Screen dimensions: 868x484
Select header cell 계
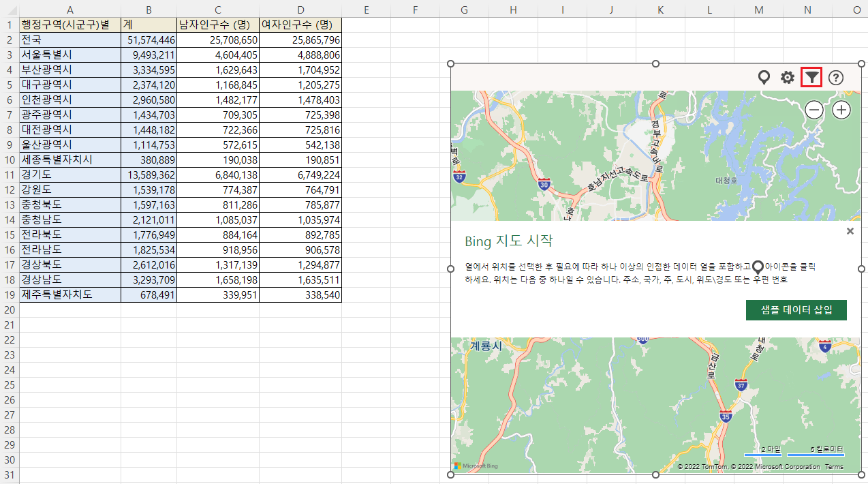coord(149,25)
